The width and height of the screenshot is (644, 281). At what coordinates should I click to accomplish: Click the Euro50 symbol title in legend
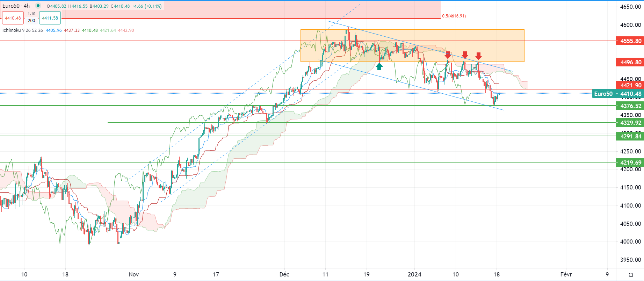[x=11, y=6]
